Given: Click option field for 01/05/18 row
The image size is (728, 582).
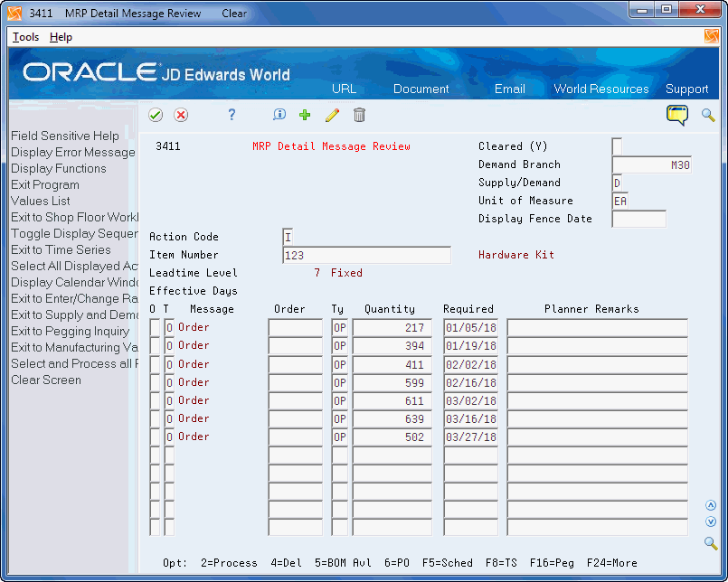Looking at the screenshot, I should (155, 328).
